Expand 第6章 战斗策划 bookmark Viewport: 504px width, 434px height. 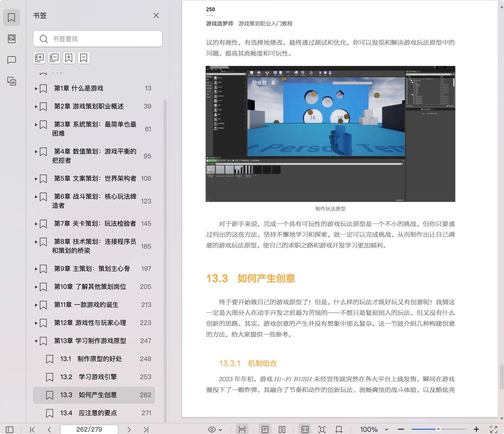pos(36,197)
